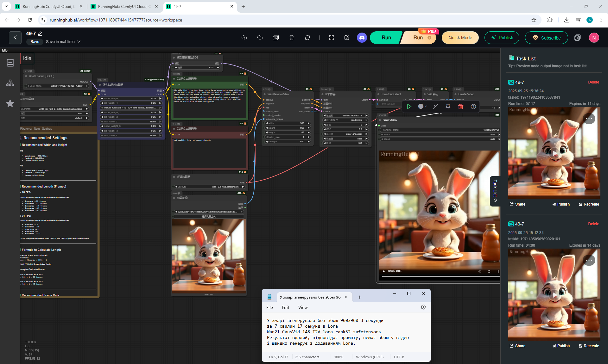This screenshot has height=364, width=608.
Task: Click the Quick Mode button
Action: click(460, 38)
